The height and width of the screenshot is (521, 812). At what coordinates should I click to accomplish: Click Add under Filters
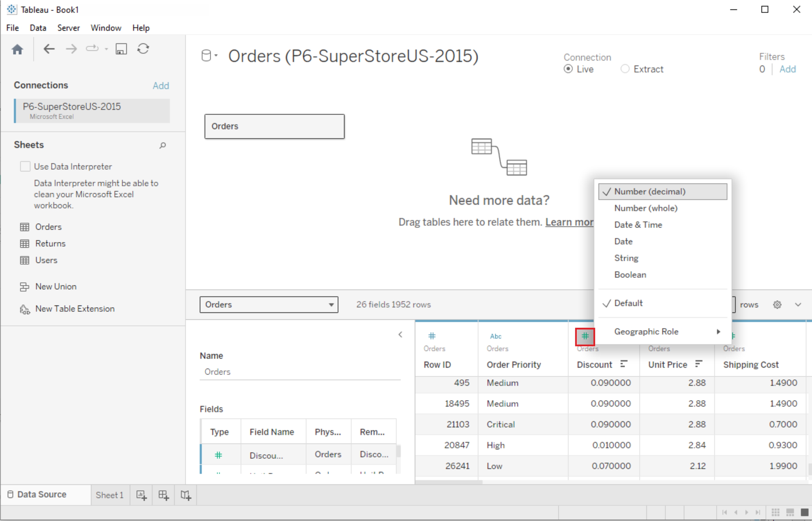(787, 69)
